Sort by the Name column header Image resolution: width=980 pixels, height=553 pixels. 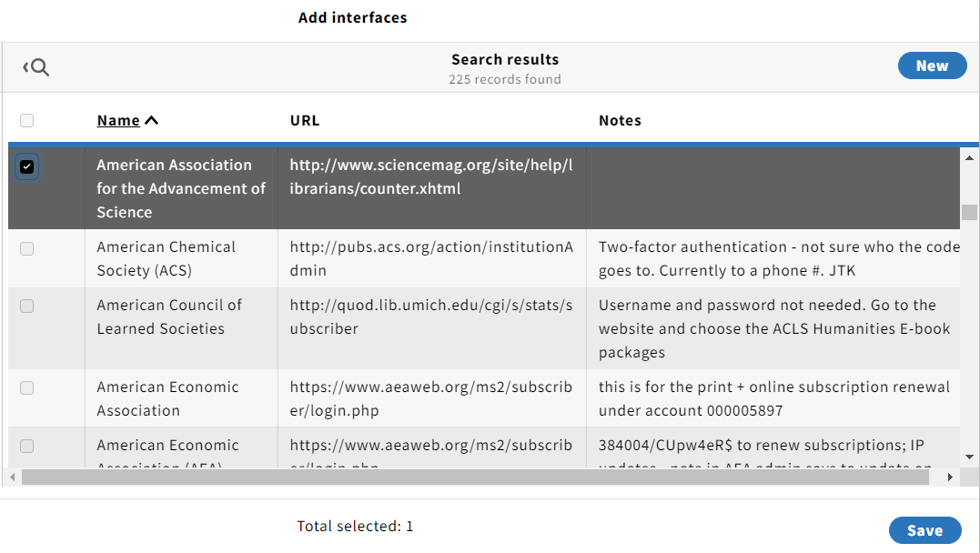tap(118, 121)
